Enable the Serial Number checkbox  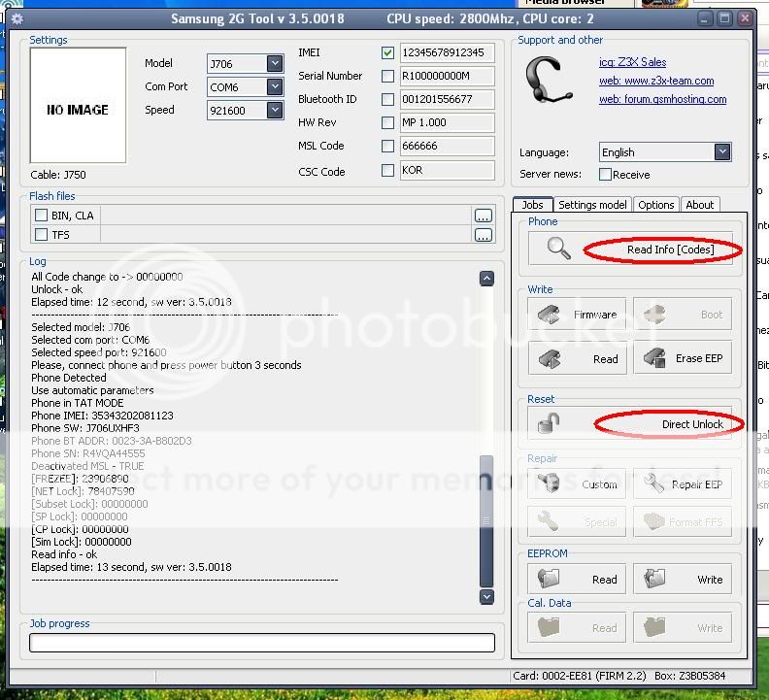(x=387, y=76)
